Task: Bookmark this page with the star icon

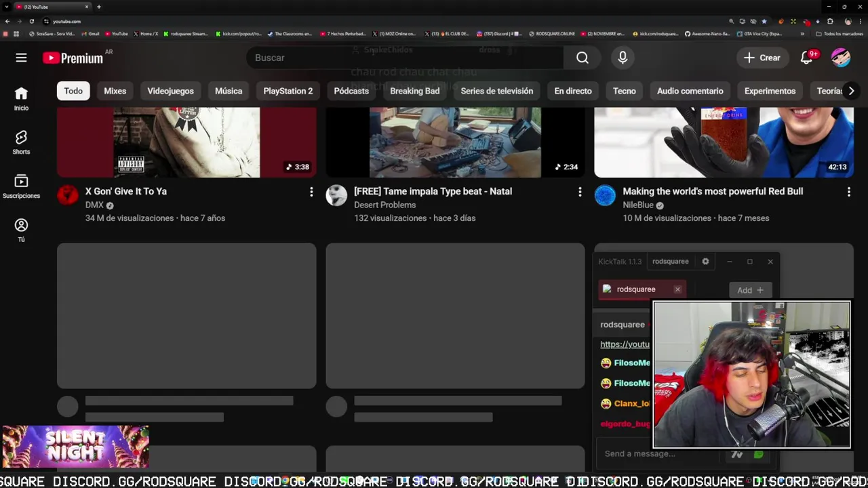Action: tap(764, 21)
